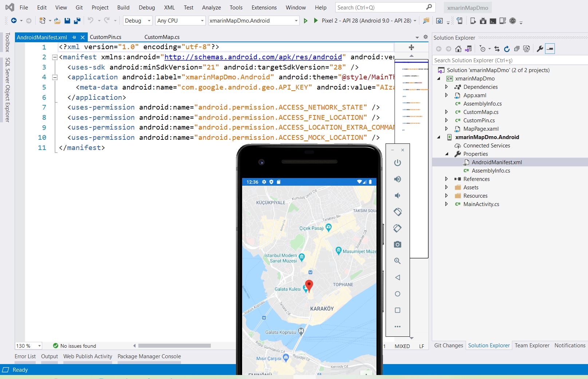The height and width of the screenshot is (379, 588).
Task: Rotate emulator right icon
Action: [x=398, y=228]
